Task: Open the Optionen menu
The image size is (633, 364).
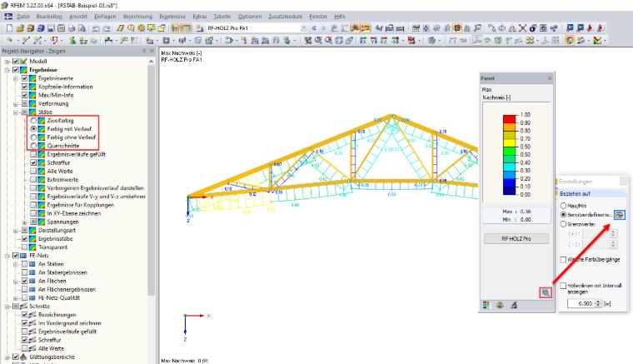Action: pos(250,17)
